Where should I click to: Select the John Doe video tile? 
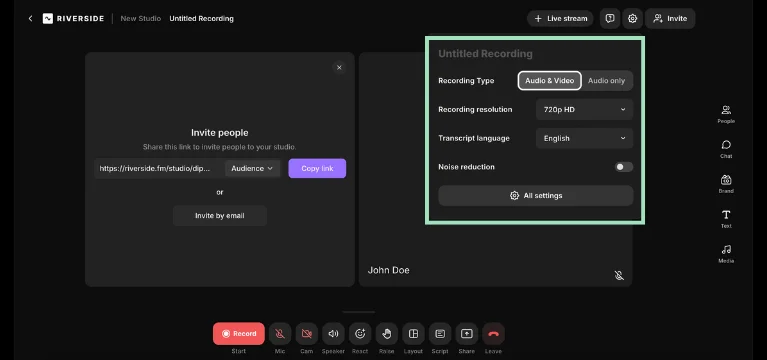[495, 169]
